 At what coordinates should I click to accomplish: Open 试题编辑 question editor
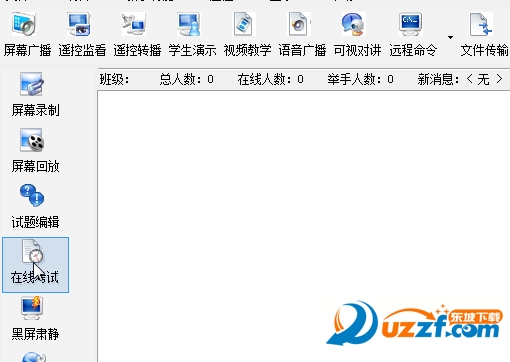35,207
